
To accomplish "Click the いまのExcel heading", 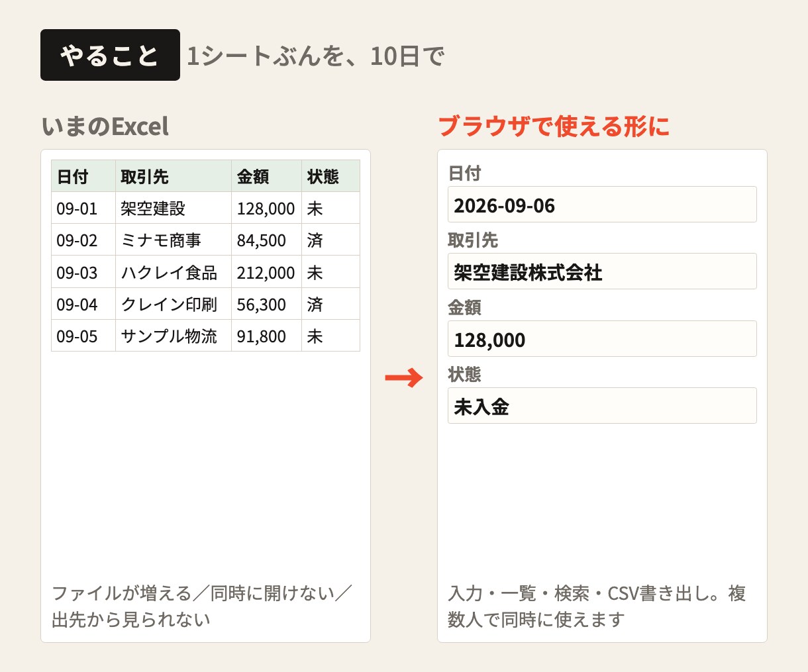I will pos(105,126).
